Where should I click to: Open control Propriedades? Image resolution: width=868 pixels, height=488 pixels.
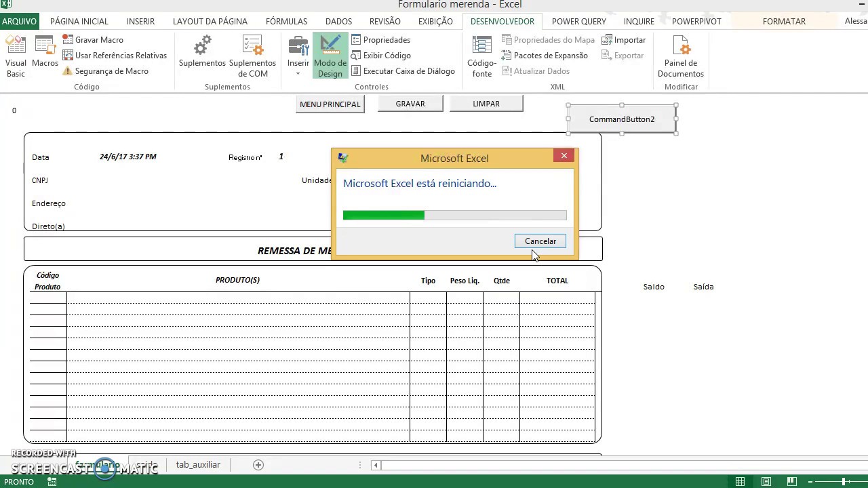[380, 40]
